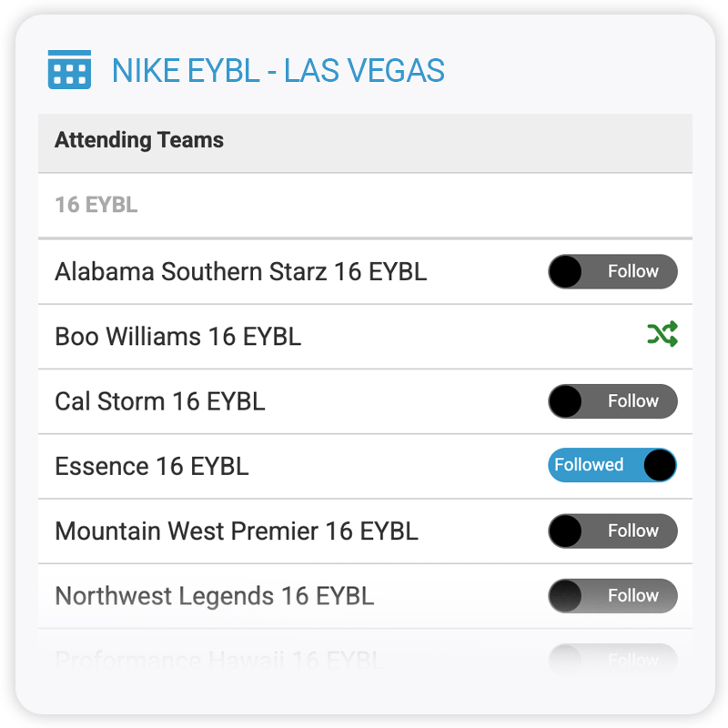The width and height of the screenshot is (728, 728).
Task: Switch on Follow for Northwest Legends
Action: click(612, 596)
